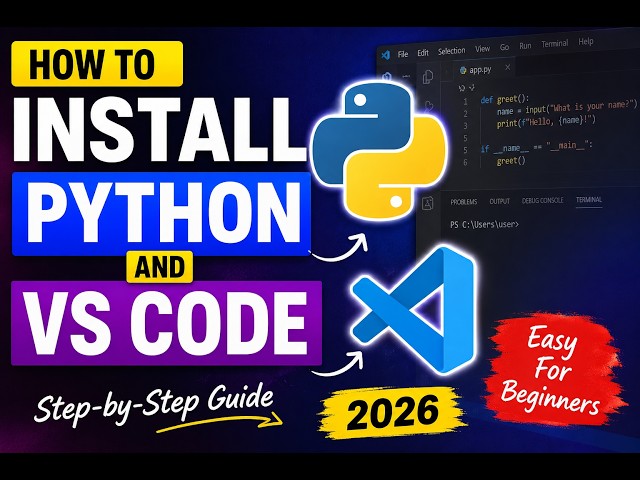The image size is (640, 480).
Task: Click the 'def greet():' code line
Action: (504, 99)
